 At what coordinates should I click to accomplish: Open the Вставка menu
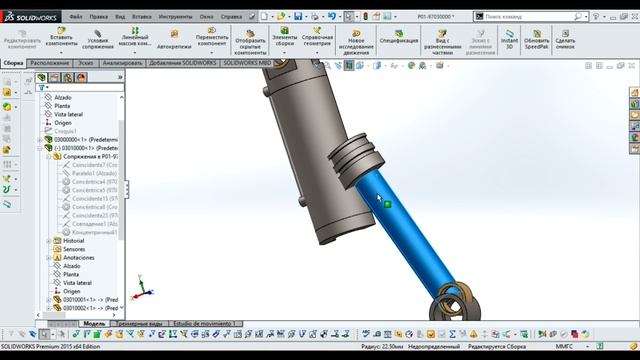pyautogui.click(x=142, y=17)
